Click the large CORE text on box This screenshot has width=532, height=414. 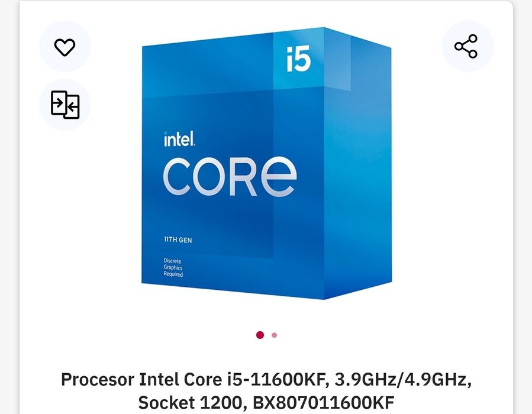coord(230,176)
